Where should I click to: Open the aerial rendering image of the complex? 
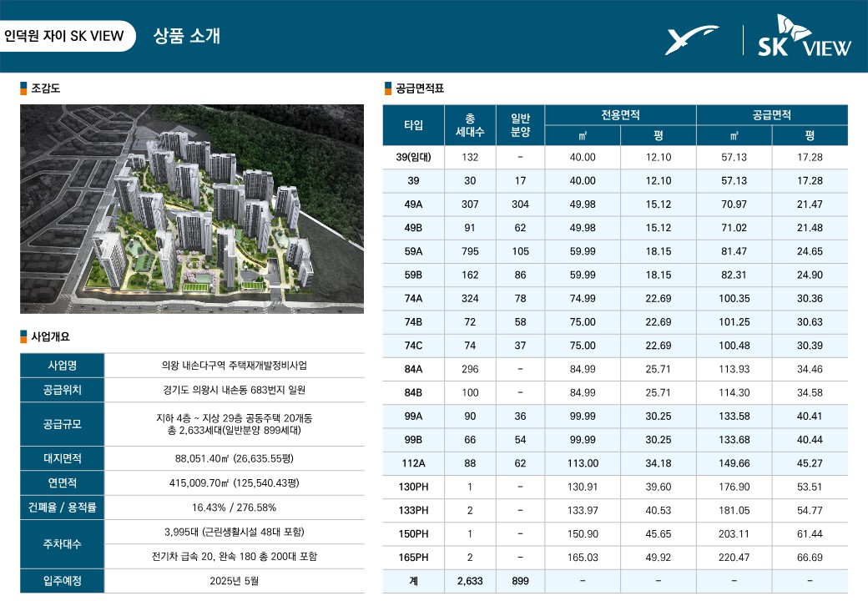(x=192, y=210)
